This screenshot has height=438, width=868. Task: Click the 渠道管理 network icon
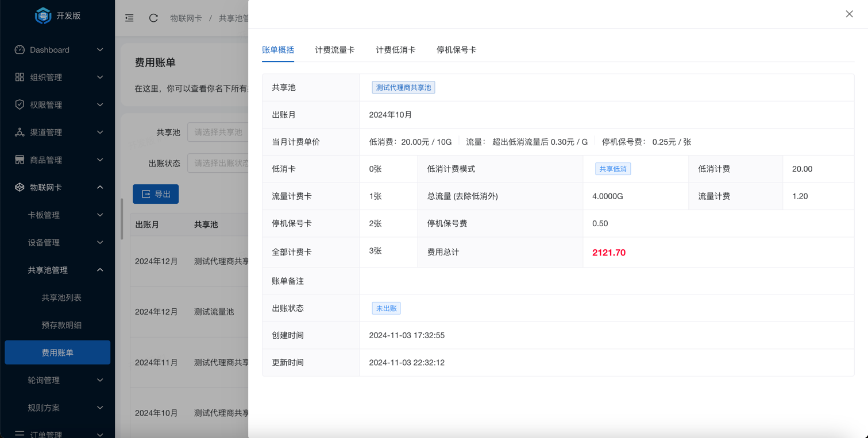pos(20,132)
